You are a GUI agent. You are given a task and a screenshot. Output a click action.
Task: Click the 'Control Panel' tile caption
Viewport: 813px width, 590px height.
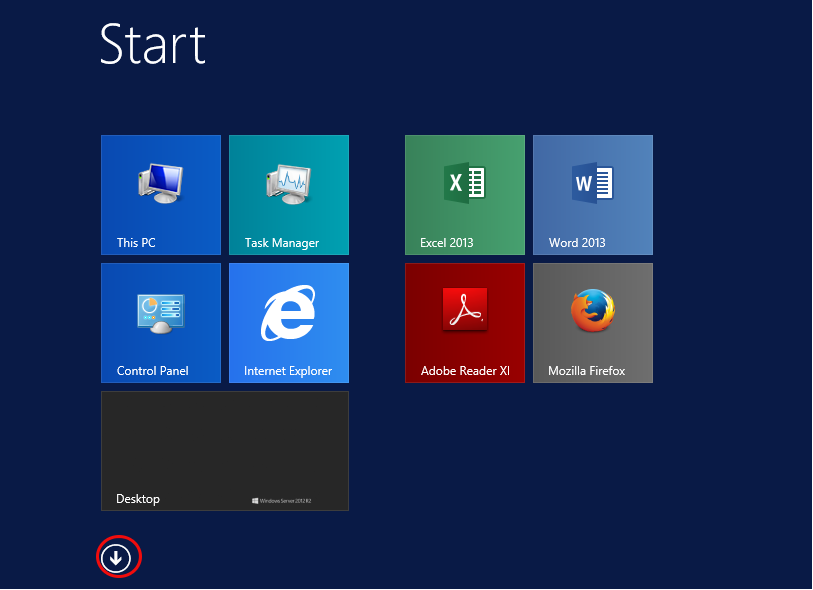pos(152,371)
